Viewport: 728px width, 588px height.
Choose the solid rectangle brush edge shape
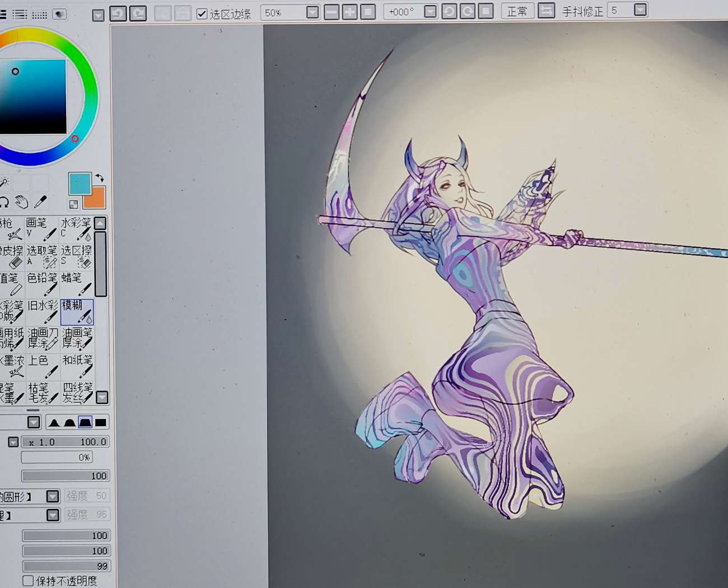tap(101, 422)
